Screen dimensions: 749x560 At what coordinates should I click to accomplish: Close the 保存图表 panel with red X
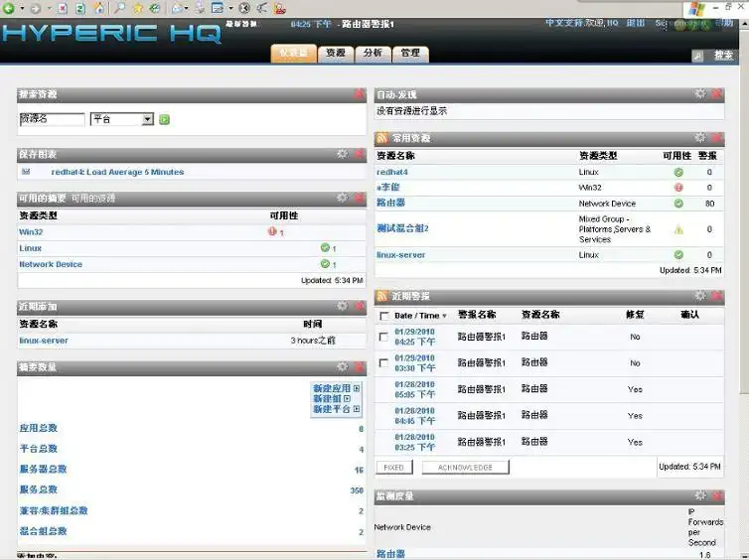click(x=360, y=154)
